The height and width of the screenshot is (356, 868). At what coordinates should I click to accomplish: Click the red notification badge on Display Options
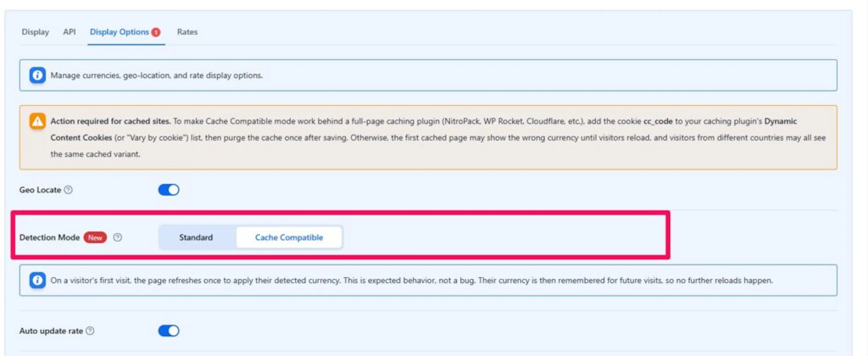point(156,32)
